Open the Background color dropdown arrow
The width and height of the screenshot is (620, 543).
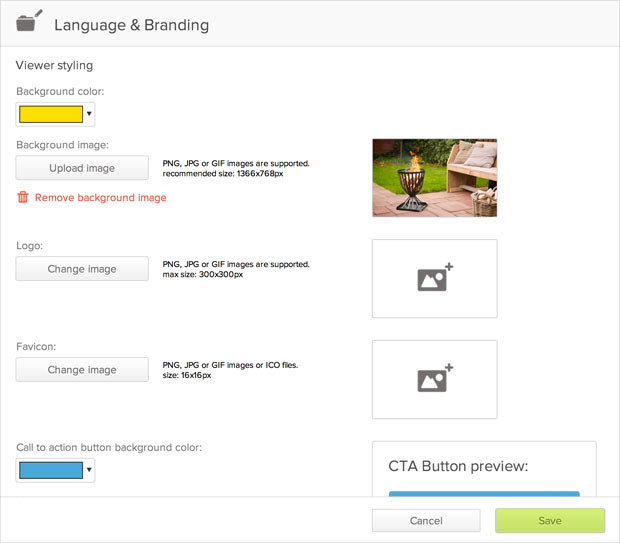point(89,114)
